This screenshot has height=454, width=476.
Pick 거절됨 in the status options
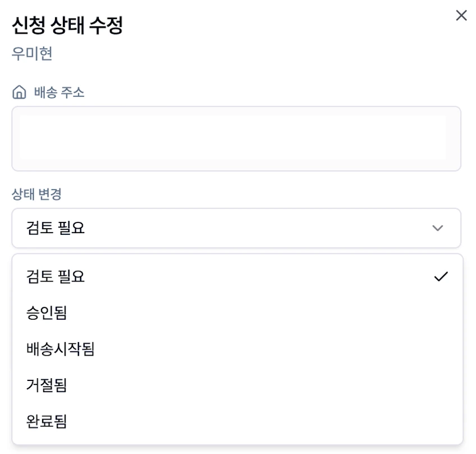point(237,385)
